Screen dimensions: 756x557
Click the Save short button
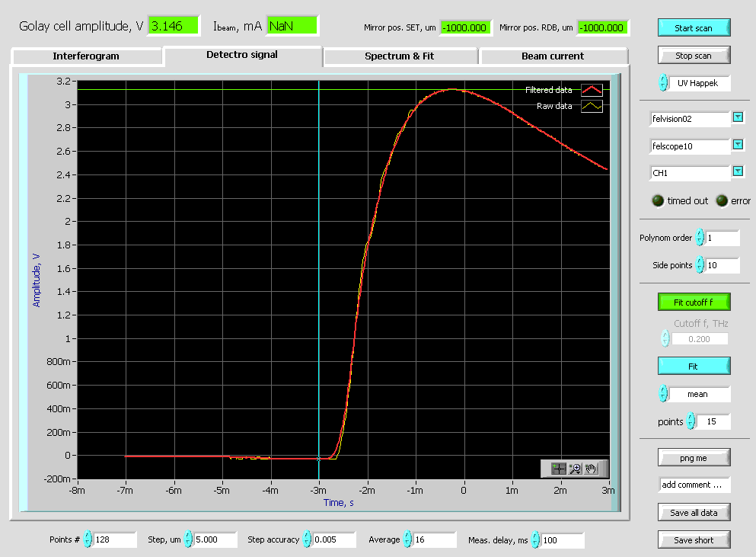tap(694, 540)
